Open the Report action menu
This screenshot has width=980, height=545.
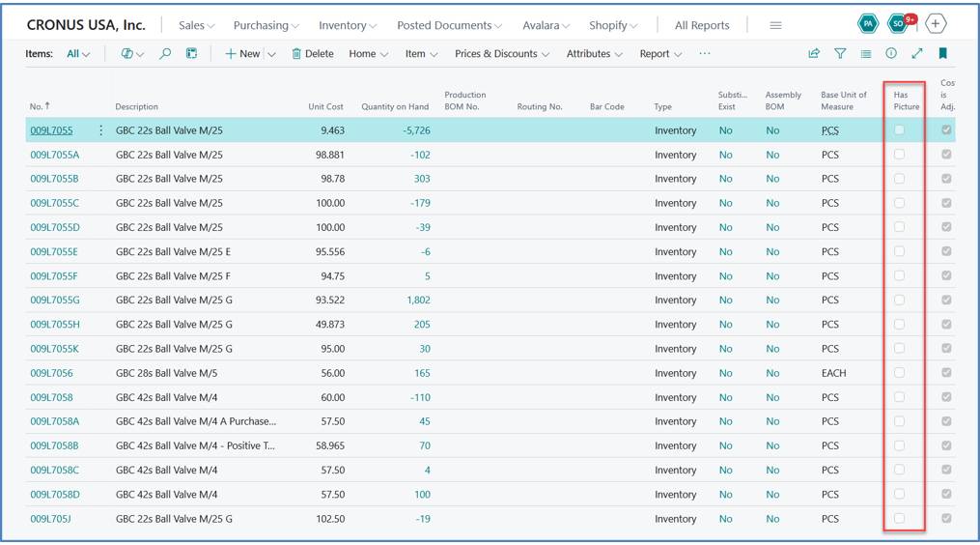pos(660,54)
